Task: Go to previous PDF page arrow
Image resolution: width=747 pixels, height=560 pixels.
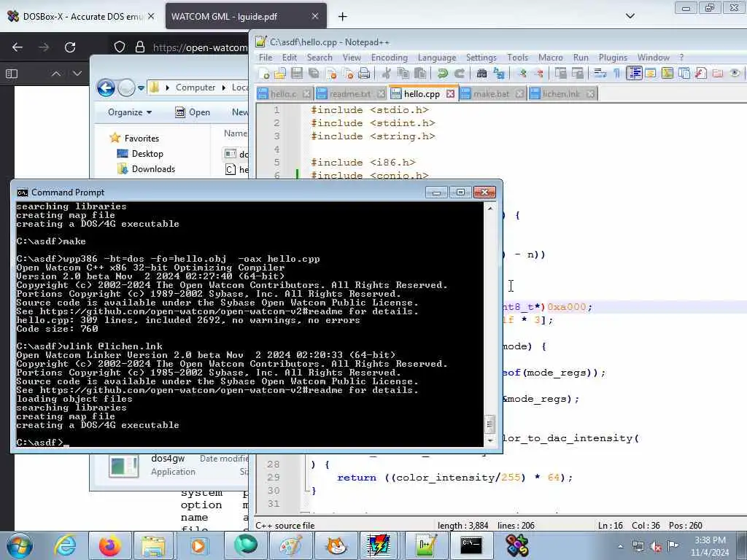Action: [x=55, y=74]
